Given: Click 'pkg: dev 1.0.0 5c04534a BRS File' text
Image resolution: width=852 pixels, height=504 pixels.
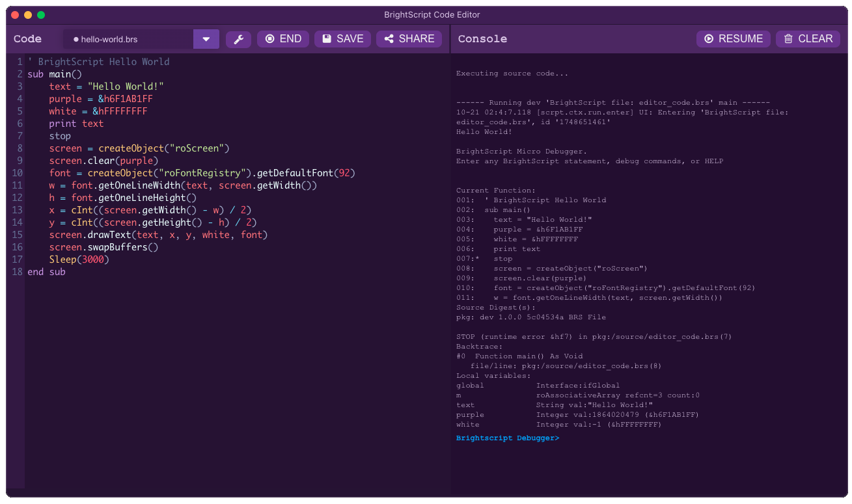Looking at the screenshot, I should 531,317.
